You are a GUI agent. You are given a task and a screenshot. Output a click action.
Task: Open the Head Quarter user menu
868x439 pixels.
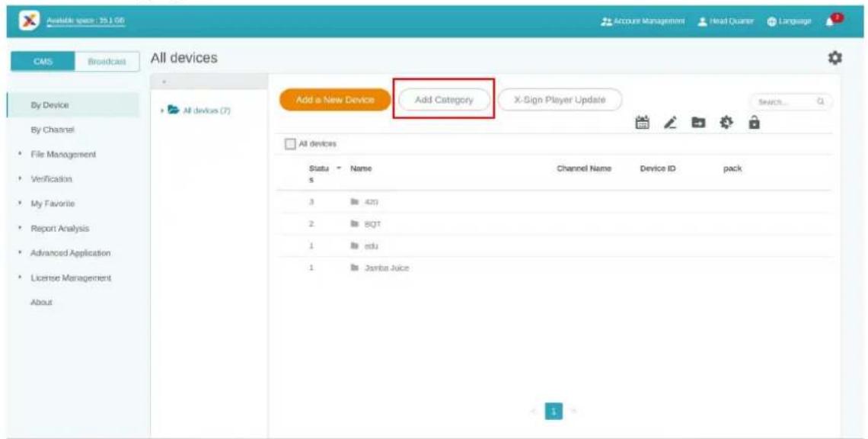[728, 21]
